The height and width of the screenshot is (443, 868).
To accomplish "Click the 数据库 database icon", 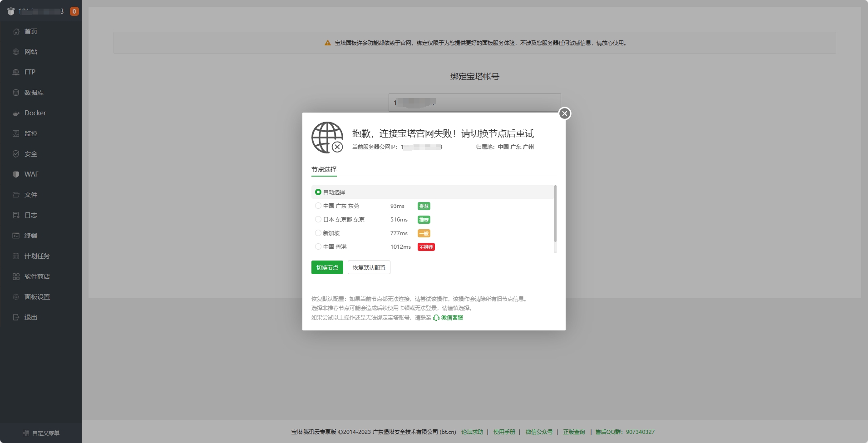I will click(16, 93).
